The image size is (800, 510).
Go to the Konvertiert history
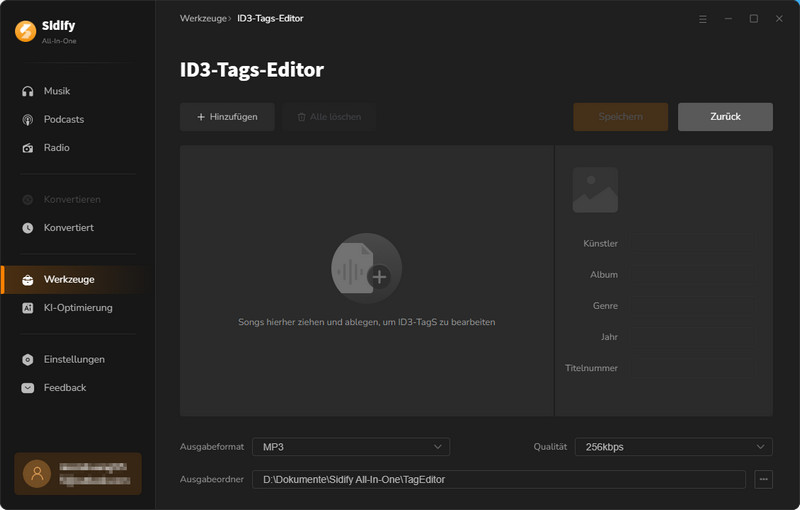(78, 227)
